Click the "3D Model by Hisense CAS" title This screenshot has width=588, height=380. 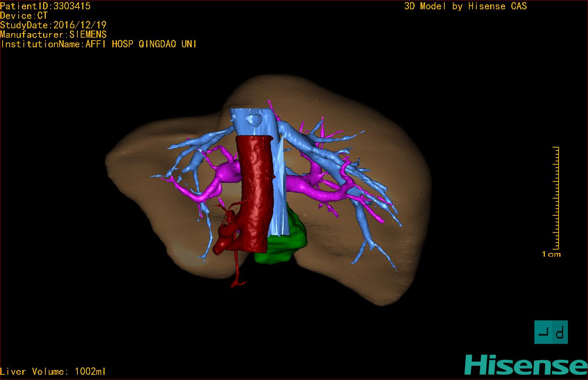tap(466, 6)
